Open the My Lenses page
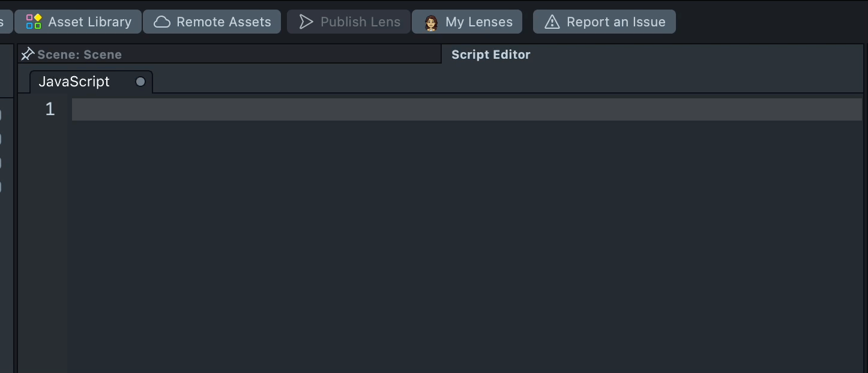 (478, 22)
